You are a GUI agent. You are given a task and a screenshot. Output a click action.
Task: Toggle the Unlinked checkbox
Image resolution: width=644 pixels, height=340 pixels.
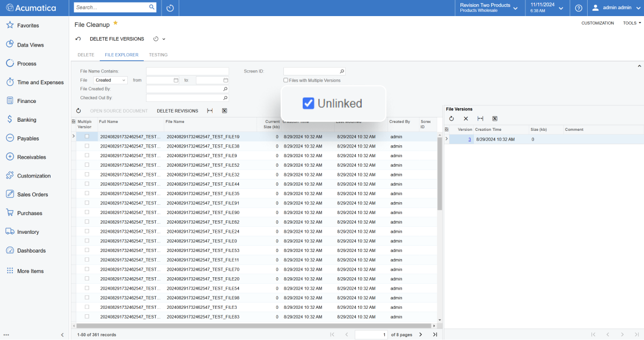(309, 104)
